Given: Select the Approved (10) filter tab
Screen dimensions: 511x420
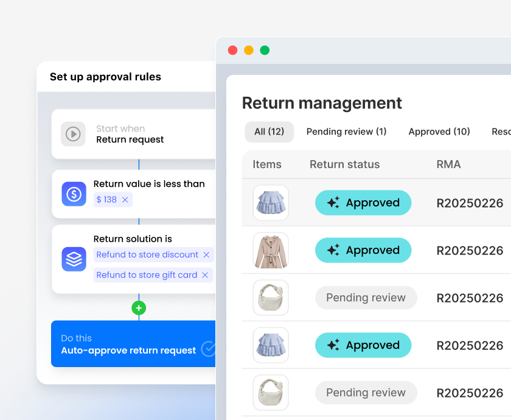Looking at the screenshot, I should 439,131.
